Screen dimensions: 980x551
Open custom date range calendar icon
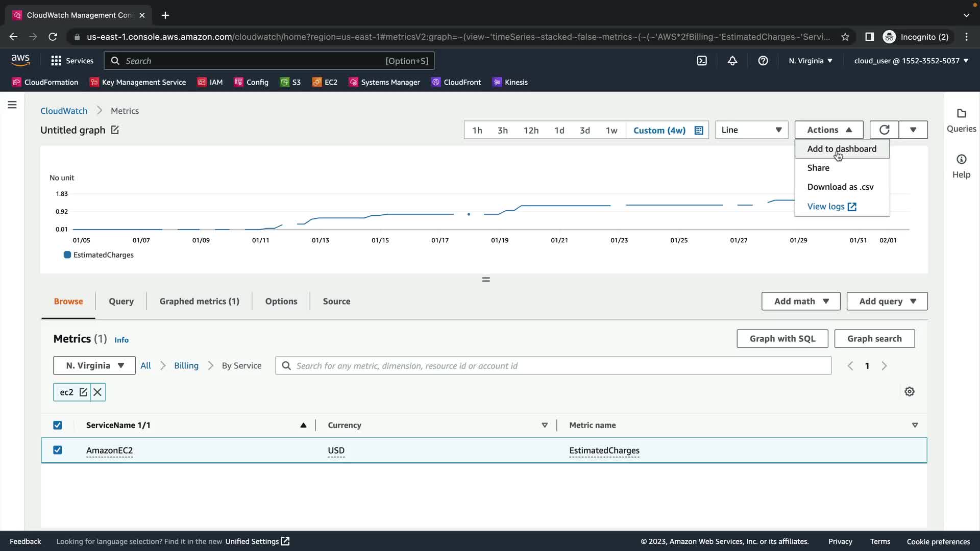(699, 130)
